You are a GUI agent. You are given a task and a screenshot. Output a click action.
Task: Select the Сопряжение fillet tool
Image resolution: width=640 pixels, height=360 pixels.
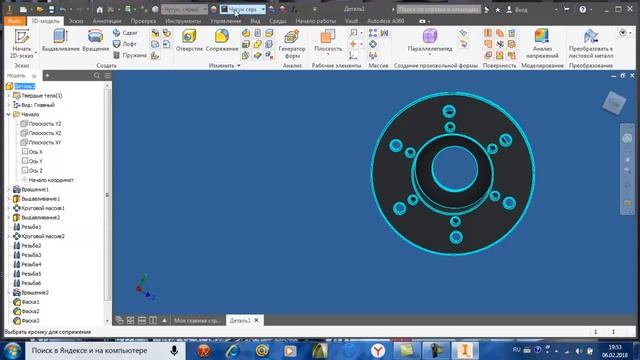[222, 40]
